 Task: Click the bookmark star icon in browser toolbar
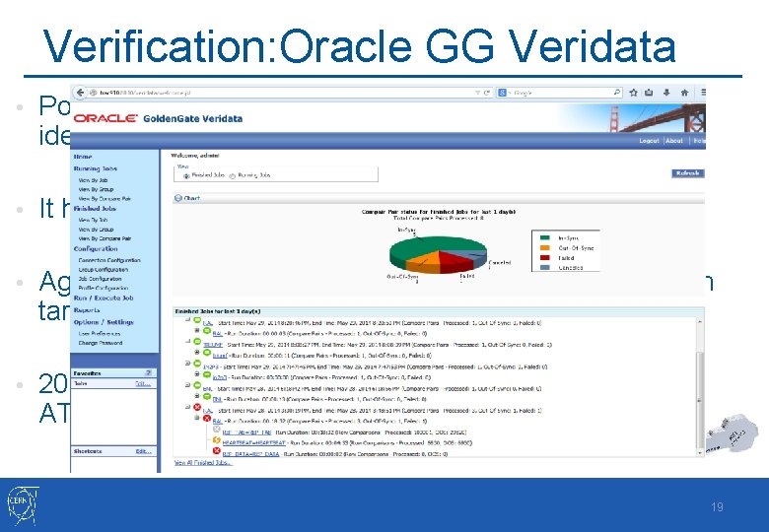tap(634, 92)
